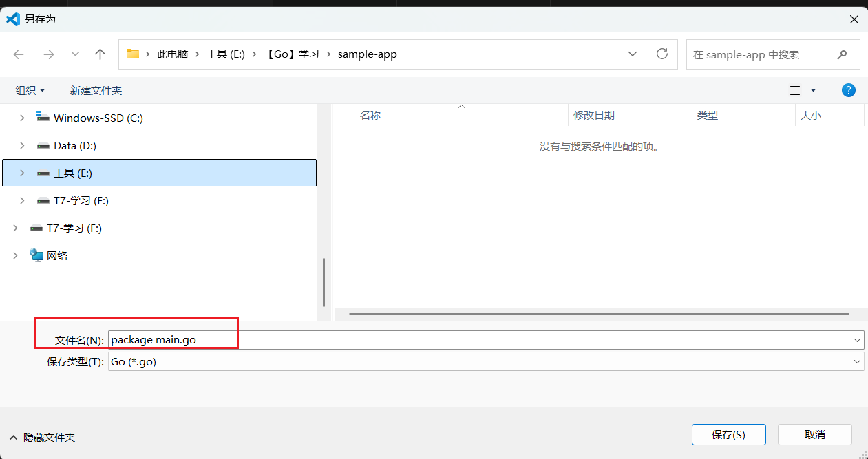This screenshot has height=459, width=868.
Task: Open the help question mark icon
Action: (x=849, y=90)
